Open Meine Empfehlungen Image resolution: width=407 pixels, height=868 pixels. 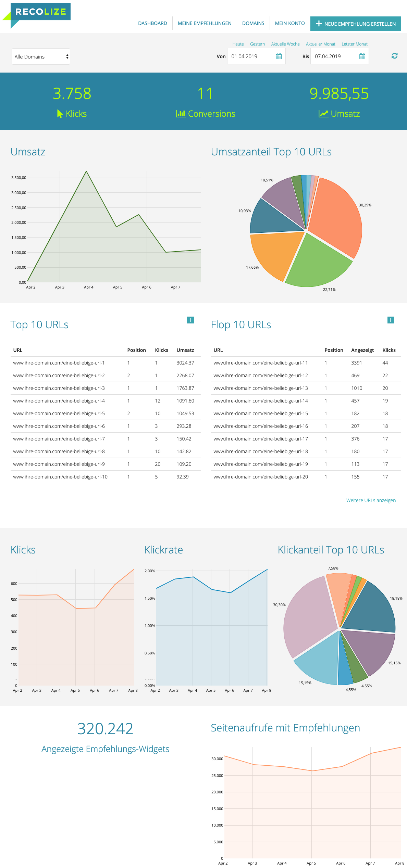pos(205,23)
